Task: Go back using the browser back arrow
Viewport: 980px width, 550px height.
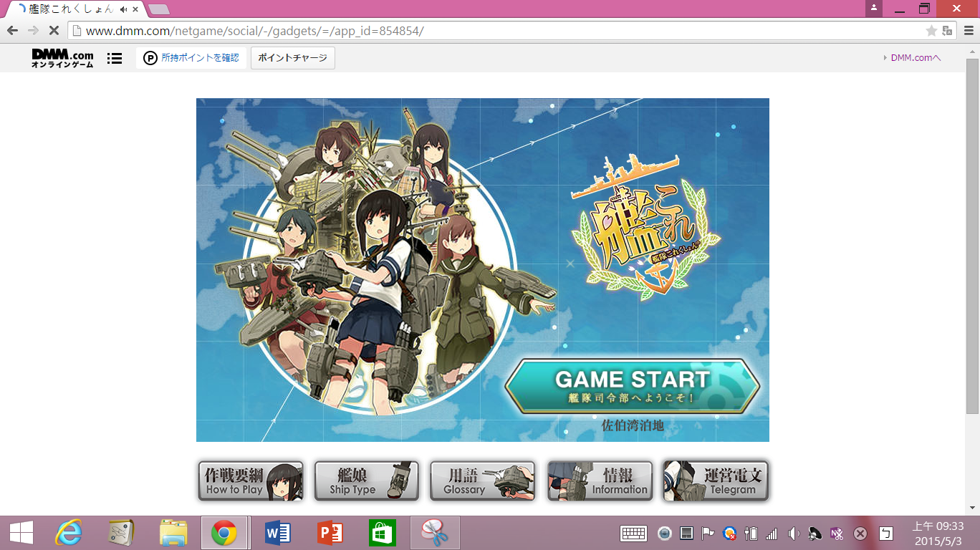Action: pos(12,31)
